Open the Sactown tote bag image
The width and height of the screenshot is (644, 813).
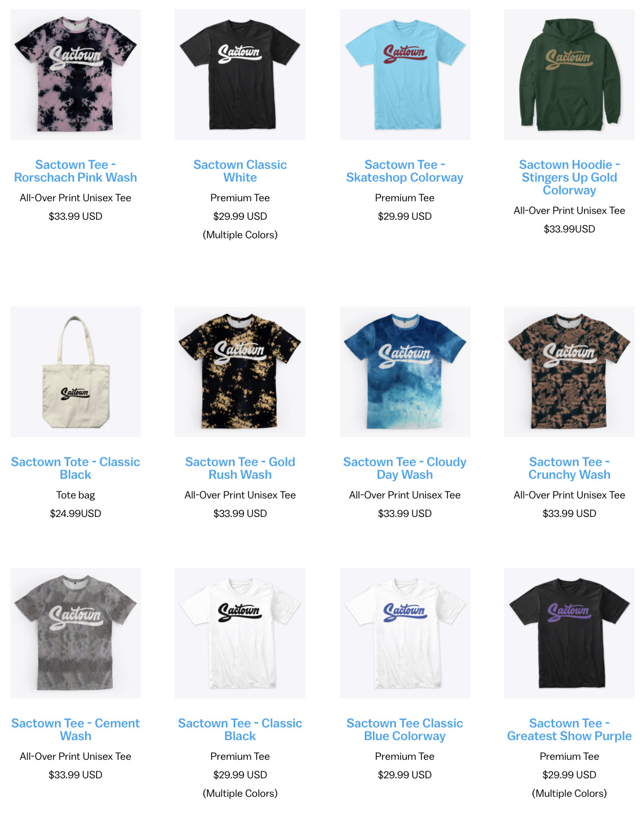76,372
